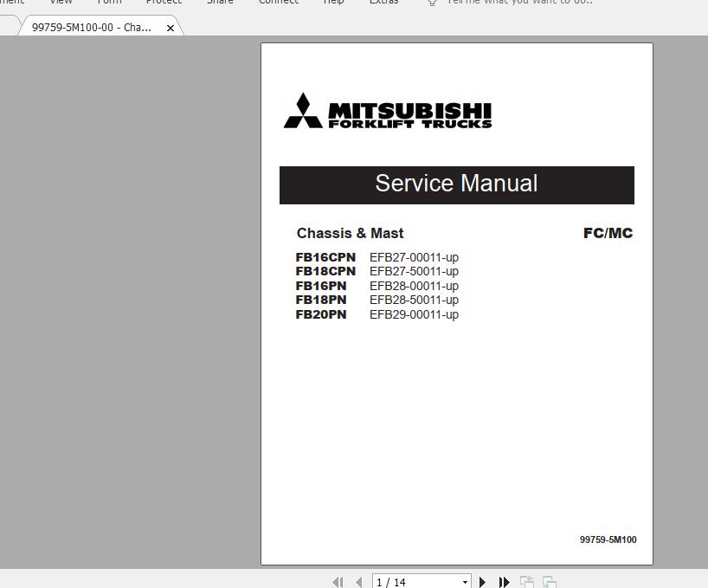Click the Tell me what you want to do box

(519, 2)
